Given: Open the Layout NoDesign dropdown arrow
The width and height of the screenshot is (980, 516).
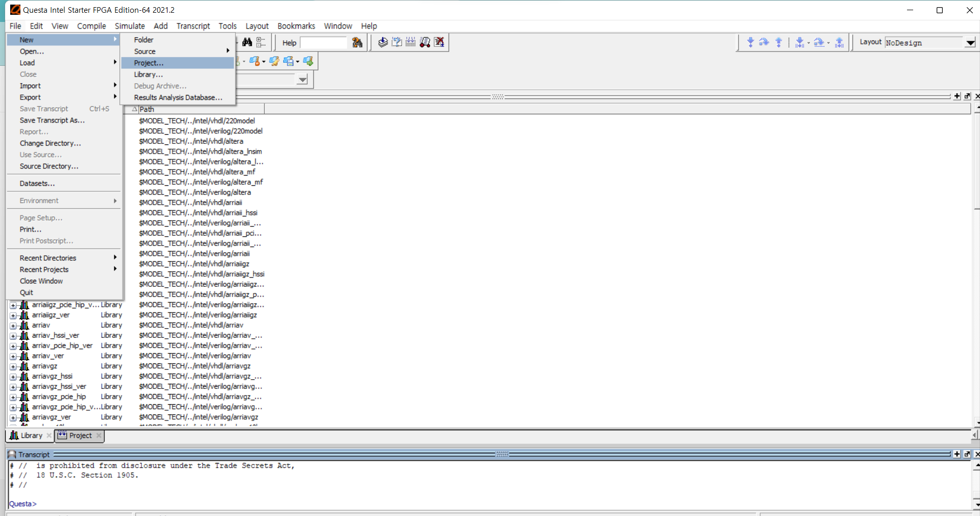Looking at the screenshot, I should (970, 43).
